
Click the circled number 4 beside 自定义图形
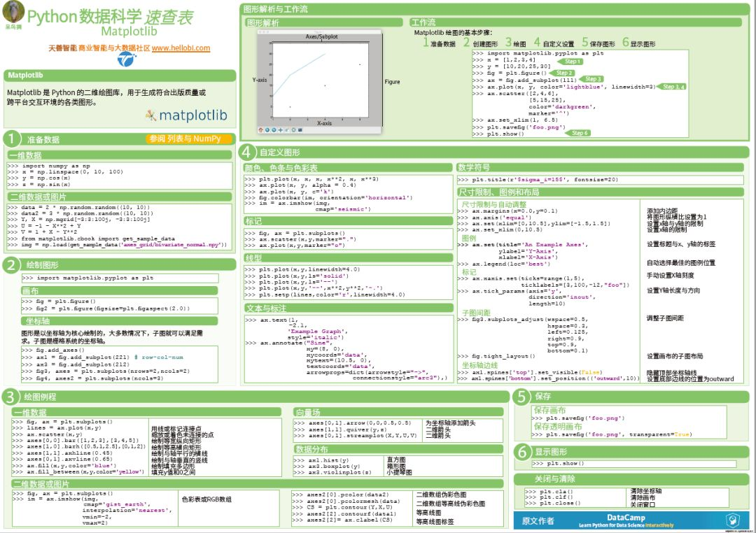point(246,152)
